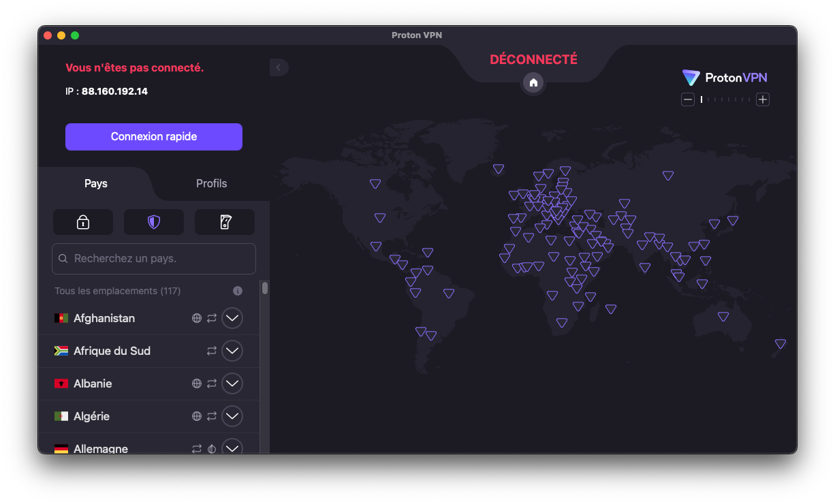Expand the Afghanistan server list
The height and width of the screenshot is (504, 835).
coord(232,318)
